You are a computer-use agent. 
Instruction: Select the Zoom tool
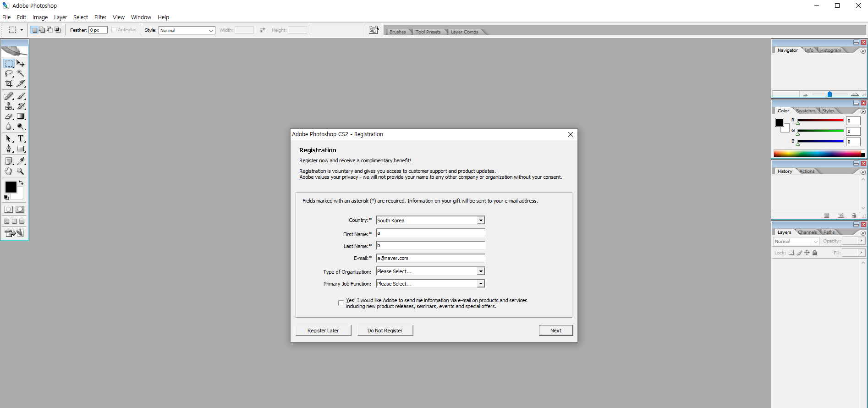pyautogui.click(x=21, y=171)
